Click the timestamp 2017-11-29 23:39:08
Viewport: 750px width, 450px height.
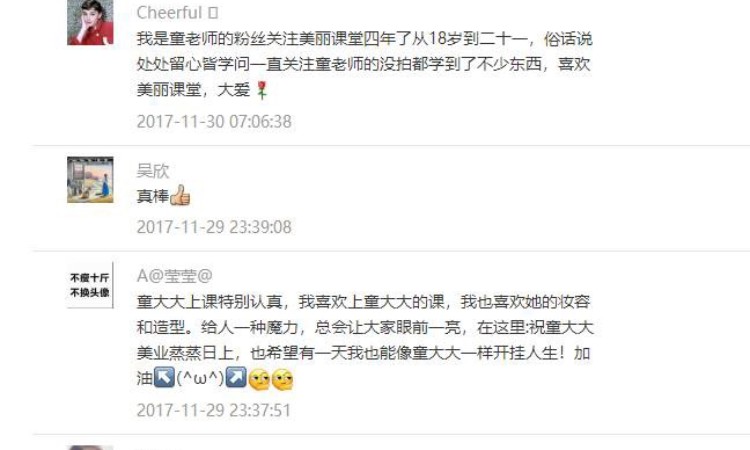pyautogui.click(x=214, y=227)
